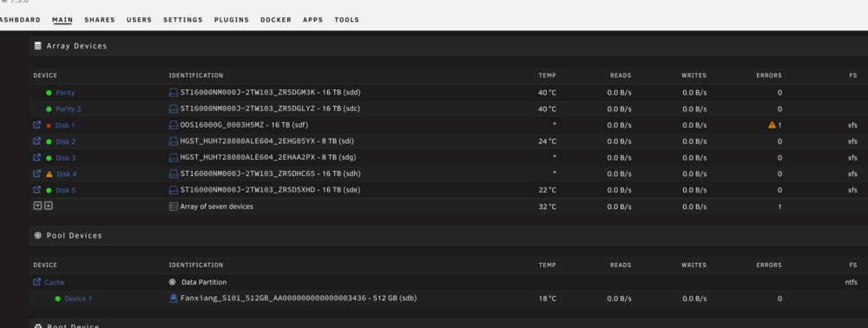This screenshot has height=328, width=868.
Task: Open Disk 1 external view icon
Action: [x=37, y=125]
